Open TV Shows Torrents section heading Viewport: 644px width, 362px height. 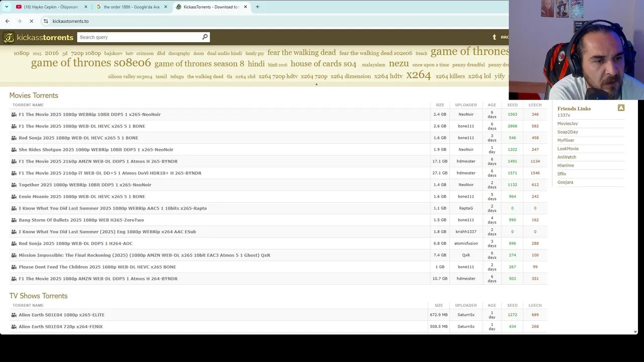(38, 296)
